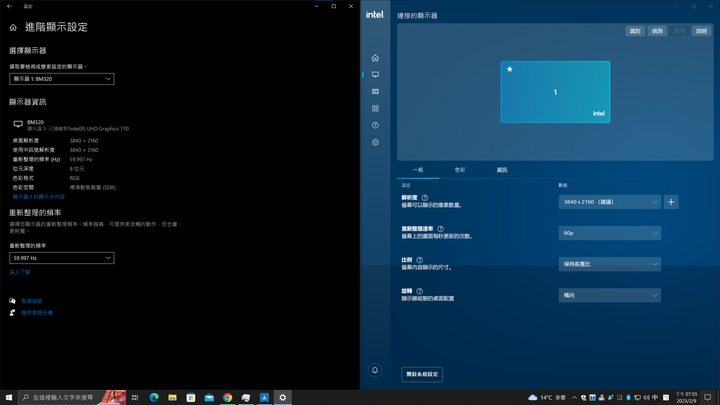720x405 pixels.
Task: Click 標準動態範圍 (SDR) color space value
Action: pyautogui.click(x=92, y=188)
